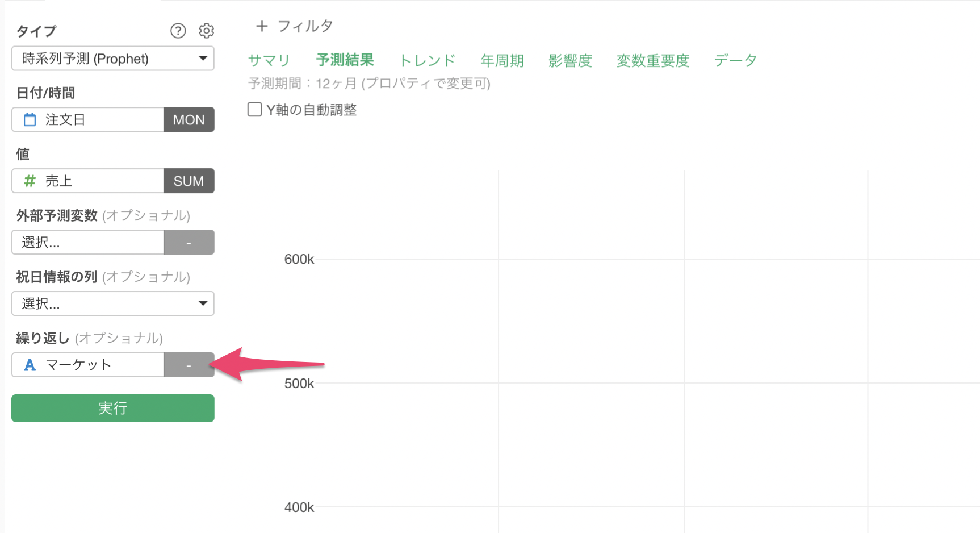Image resolution: width=980 pixels, height=533 pixels.
Task: Open the 年周期 tab
Action: point(502,60)
